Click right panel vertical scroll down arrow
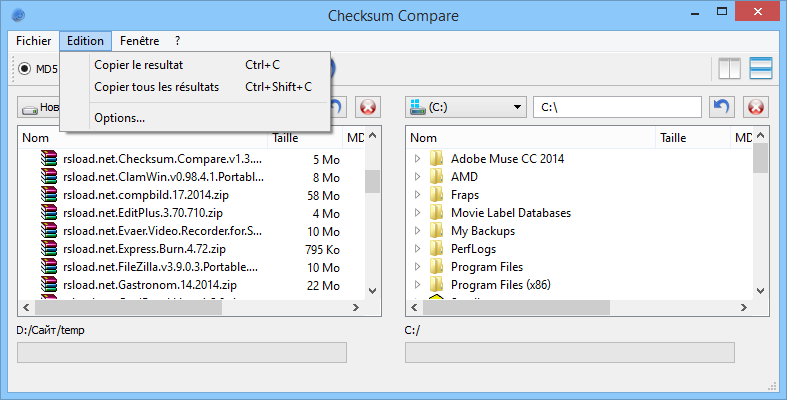Screen dimensions: 787x400 [x=760, y=291]
